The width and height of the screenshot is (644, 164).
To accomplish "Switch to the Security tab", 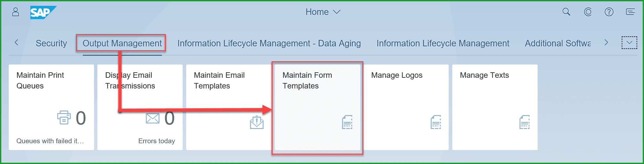I will click(51, 43).
